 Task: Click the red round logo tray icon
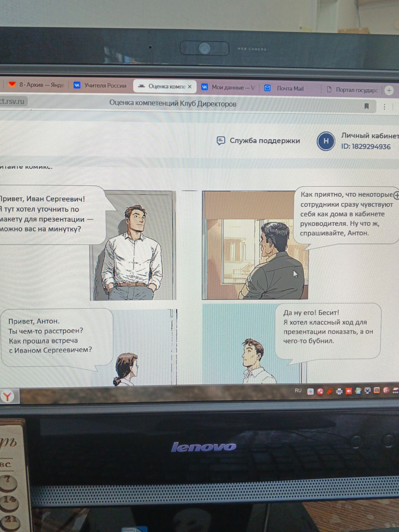386,390
